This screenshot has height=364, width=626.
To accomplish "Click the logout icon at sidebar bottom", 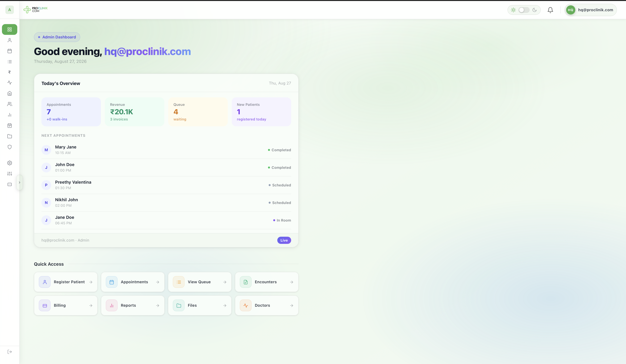I will tap(9, 352).
